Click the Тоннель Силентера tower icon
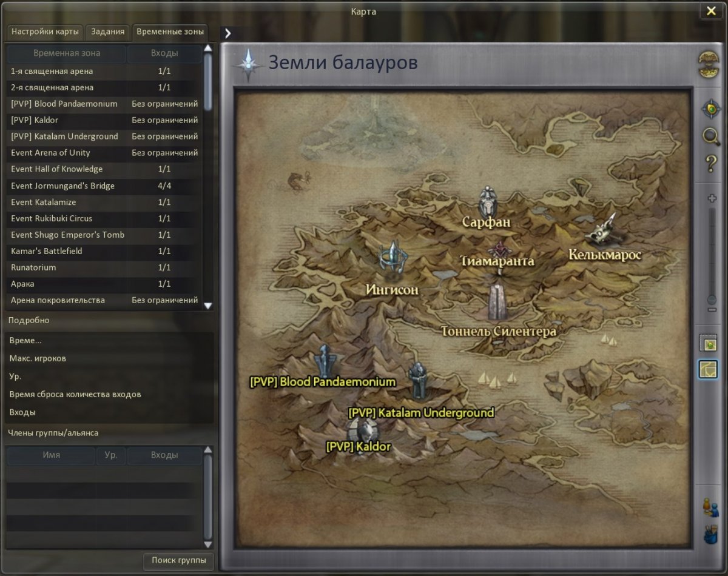 (x=497, y=301)
